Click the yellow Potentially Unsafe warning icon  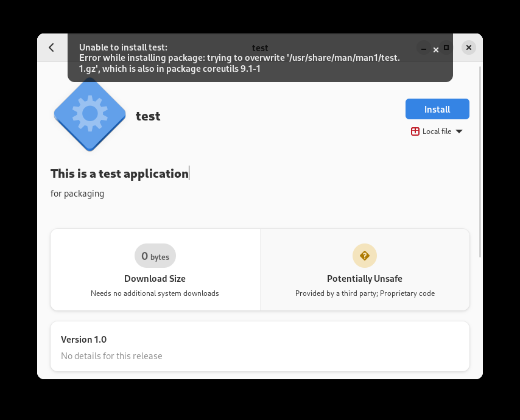(365, 256)
